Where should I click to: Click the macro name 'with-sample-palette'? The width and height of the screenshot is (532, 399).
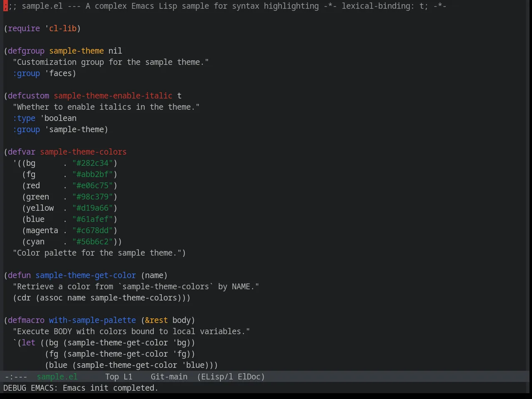[93, 320]
